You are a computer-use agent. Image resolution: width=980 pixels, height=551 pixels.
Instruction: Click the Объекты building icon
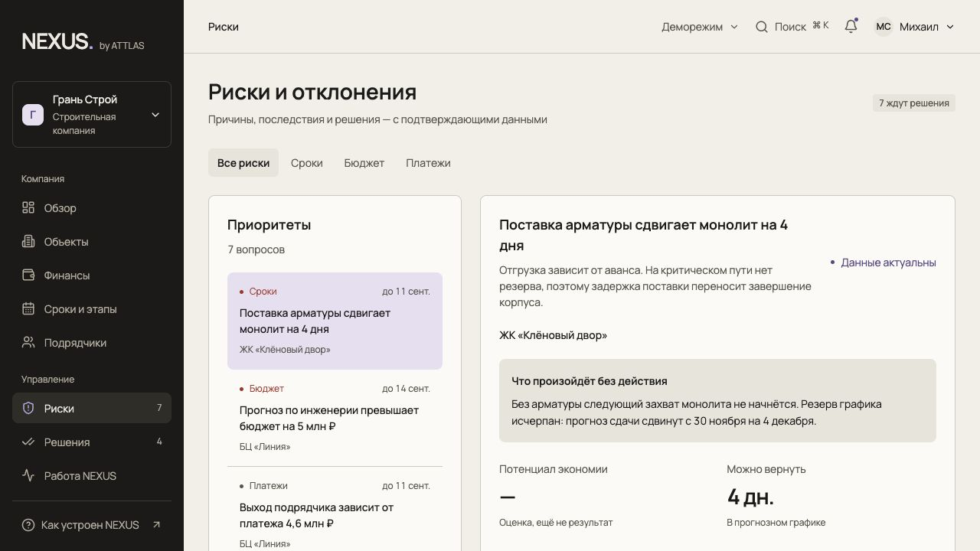coord(28,241)
